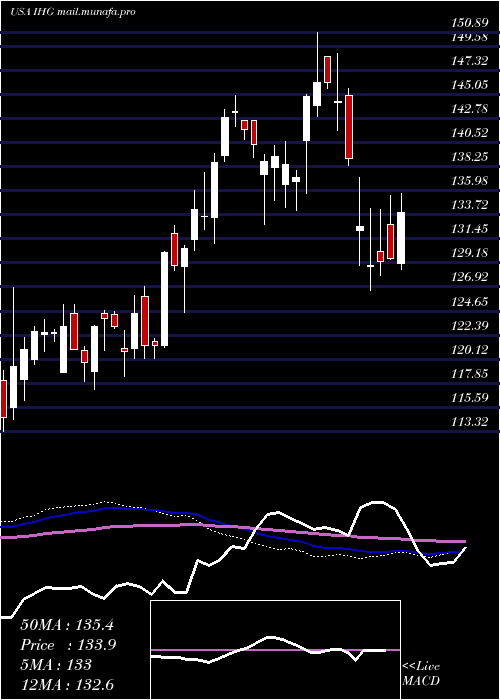Screen dimensions: 500x700
Task: Click the 135.98 price axis label
Action: tap(471, 181)
